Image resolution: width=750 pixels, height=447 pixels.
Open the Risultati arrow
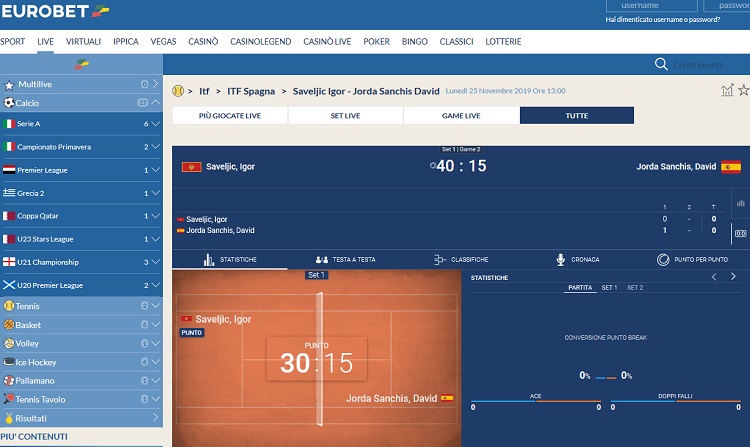click(155, 417)
